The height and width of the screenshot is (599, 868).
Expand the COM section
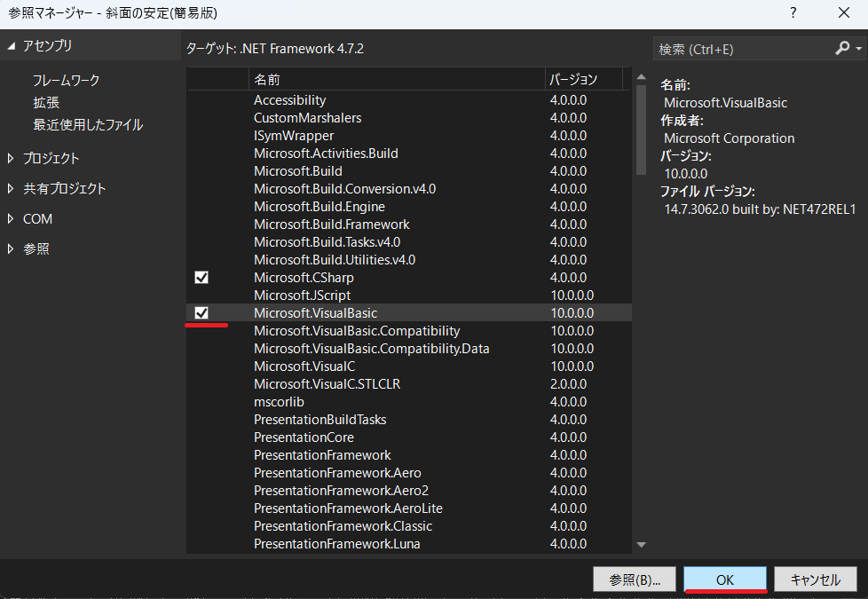[12, 219]
